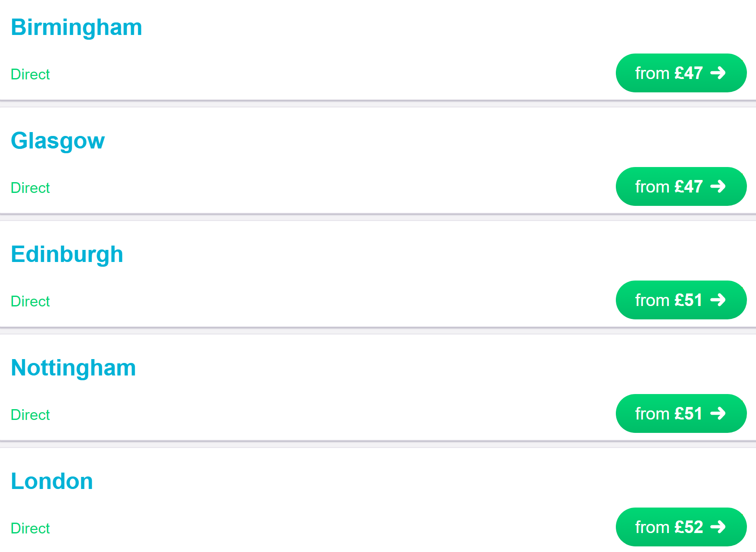Click the Direct label under Edinburgh

[x=30, y=301]
